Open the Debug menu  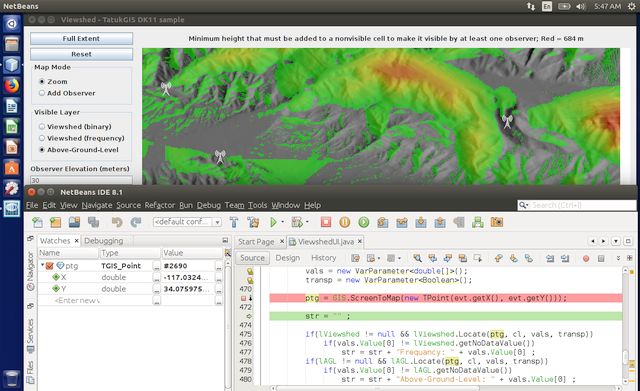click(209, 205)
